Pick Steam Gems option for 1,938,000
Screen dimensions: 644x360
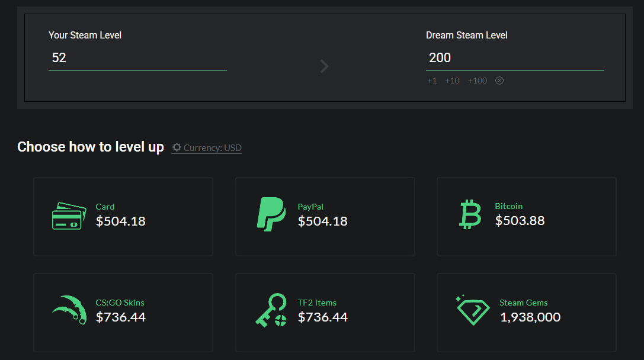[x=526, y=313]
